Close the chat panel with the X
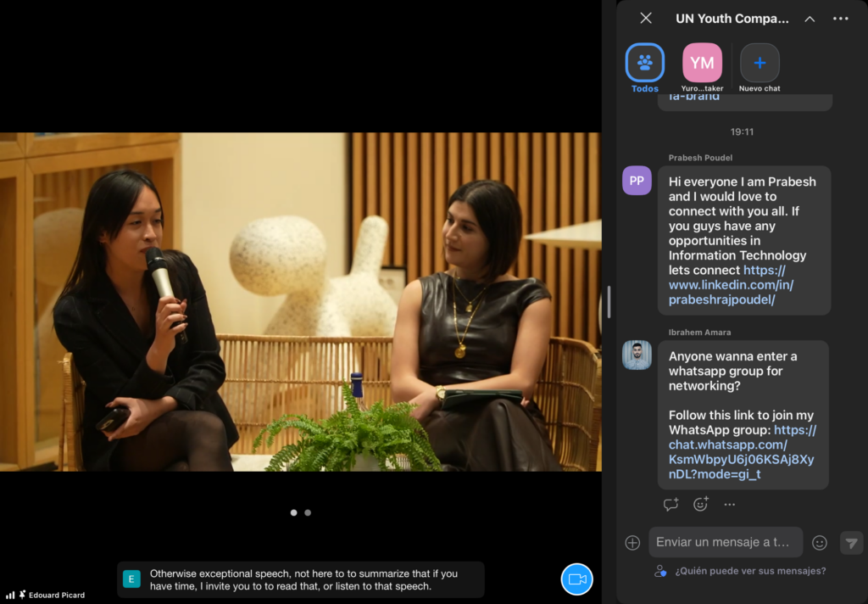The height and width of the screenshot is (604, 868). point(646,18)
